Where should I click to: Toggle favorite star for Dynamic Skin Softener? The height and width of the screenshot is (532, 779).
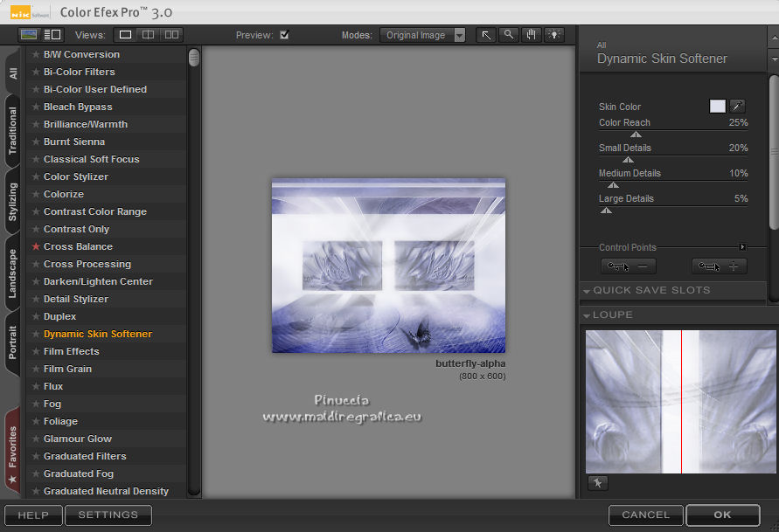(36, 334)
